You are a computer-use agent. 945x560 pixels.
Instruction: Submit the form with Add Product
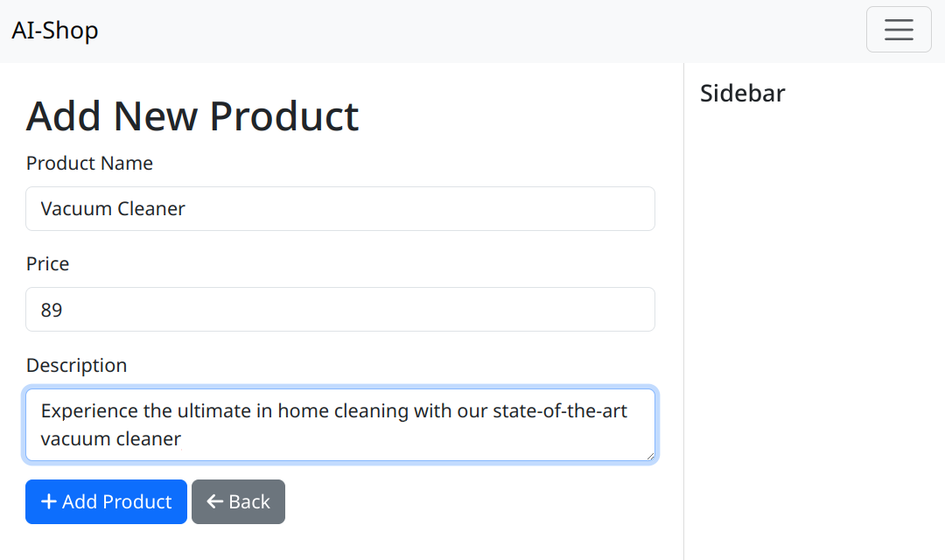[x=106, y=501]
